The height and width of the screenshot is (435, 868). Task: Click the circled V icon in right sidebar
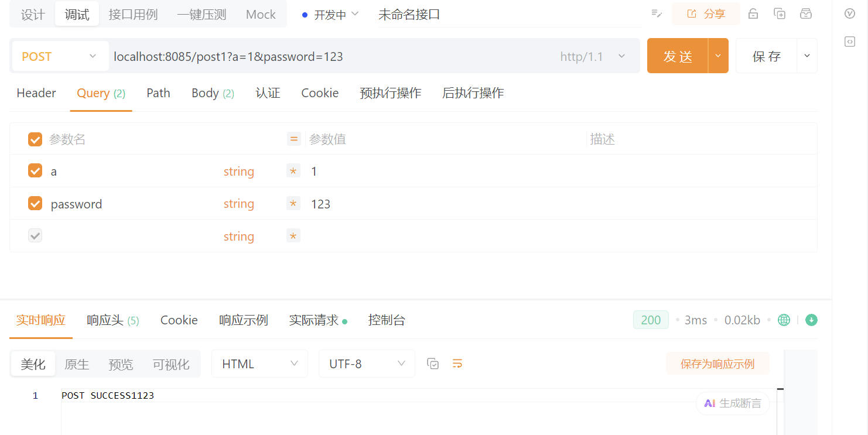[849, 13]
